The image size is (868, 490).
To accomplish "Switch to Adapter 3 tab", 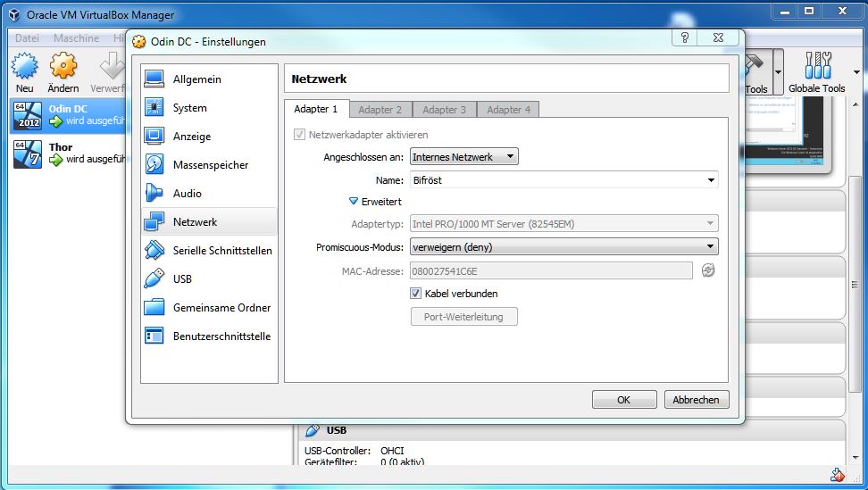I will tap(444, 110).
